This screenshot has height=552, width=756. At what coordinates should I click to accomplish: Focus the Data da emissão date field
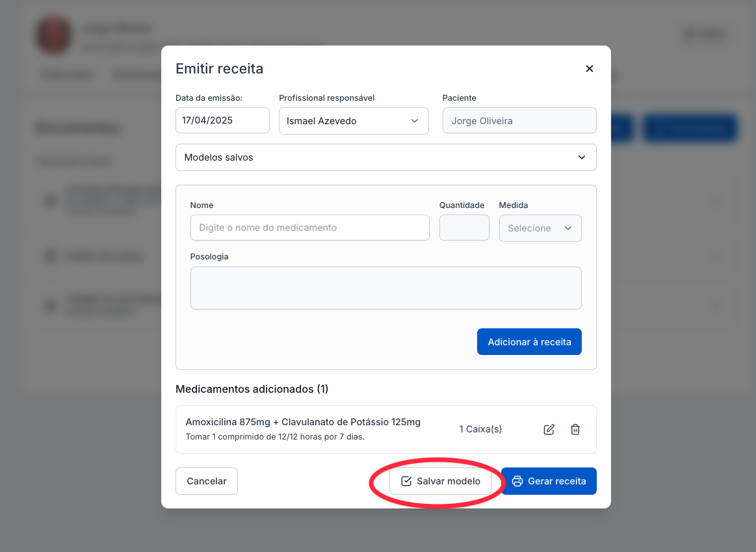(x=222, y=121)
